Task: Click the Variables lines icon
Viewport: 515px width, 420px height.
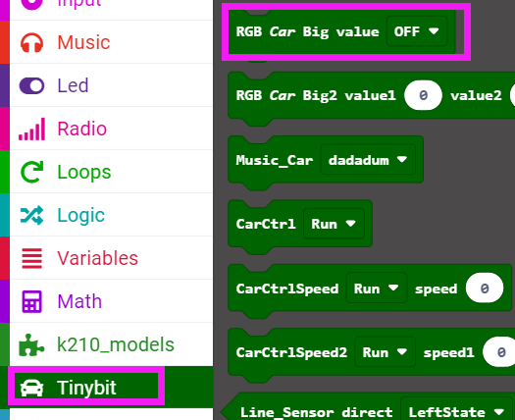Action: pyautogui.click(x=31, y=258)
